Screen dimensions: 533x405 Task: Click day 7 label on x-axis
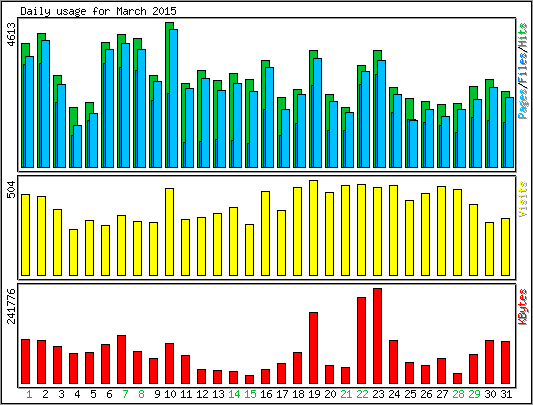click(x=125, y=394)
